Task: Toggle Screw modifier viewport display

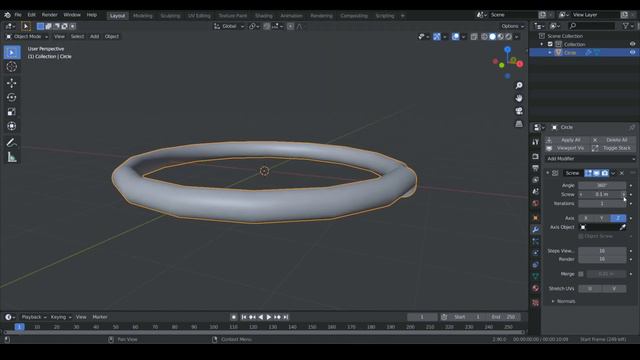Action: pos(596,173)
